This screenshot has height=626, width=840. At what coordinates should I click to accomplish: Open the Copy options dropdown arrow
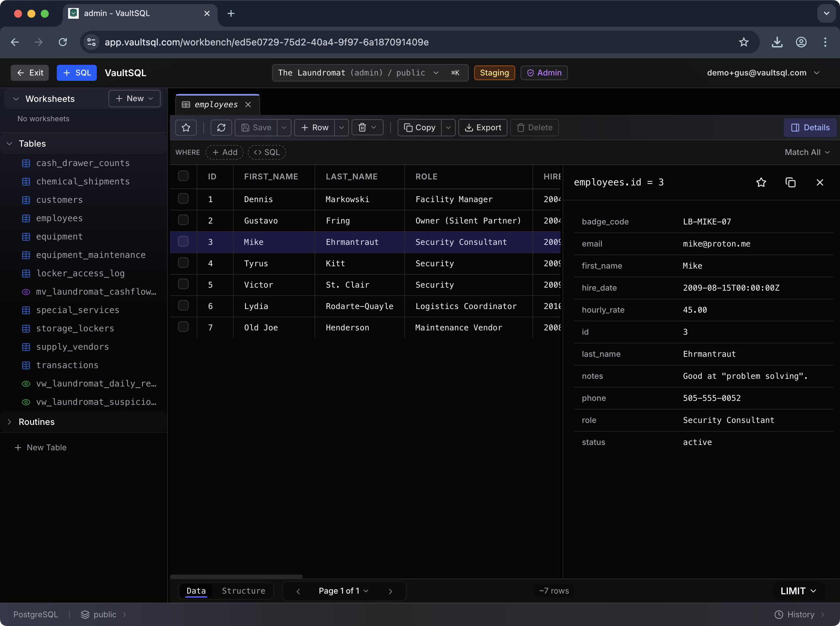click(448, 128)
